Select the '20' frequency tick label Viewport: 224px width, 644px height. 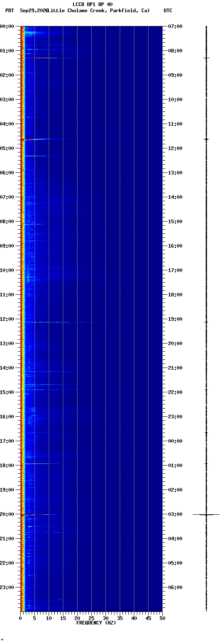[x=77, y=618]
